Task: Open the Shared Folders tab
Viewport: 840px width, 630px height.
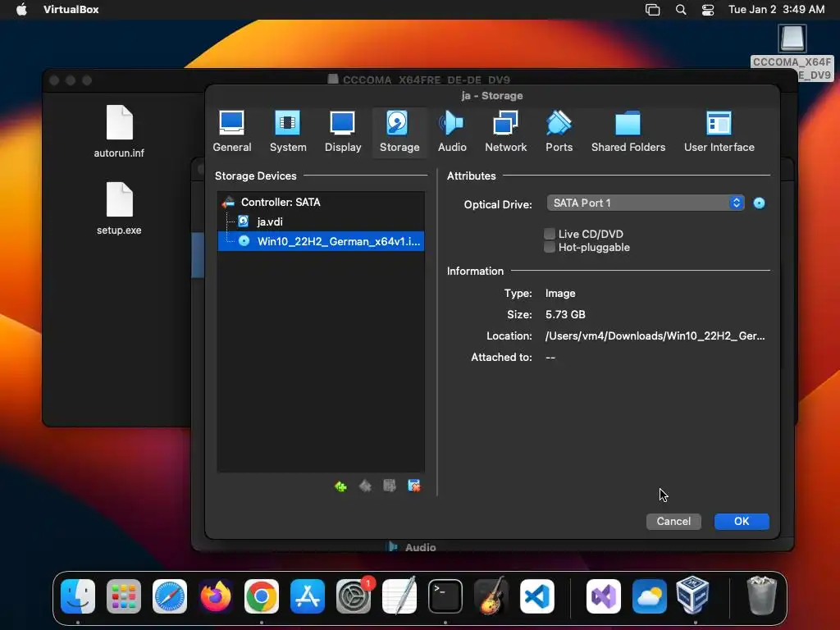Action: (628, 132)
